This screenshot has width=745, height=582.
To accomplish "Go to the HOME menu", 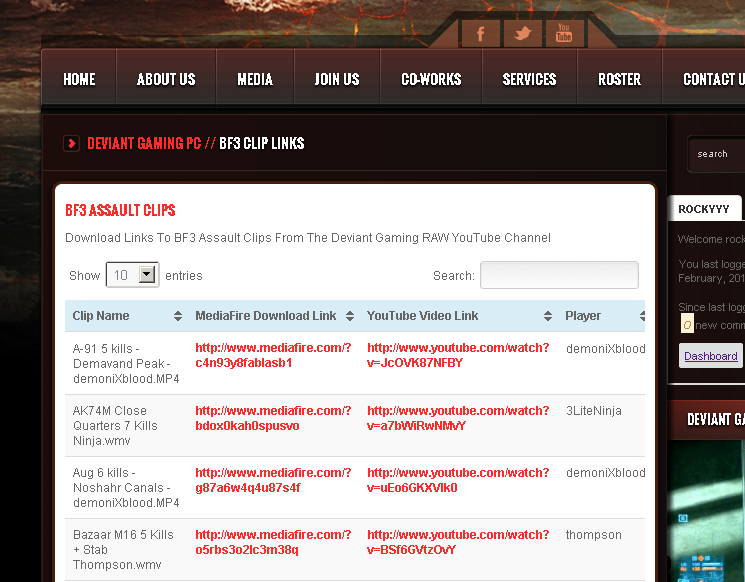I will click(x=79, y=79).
